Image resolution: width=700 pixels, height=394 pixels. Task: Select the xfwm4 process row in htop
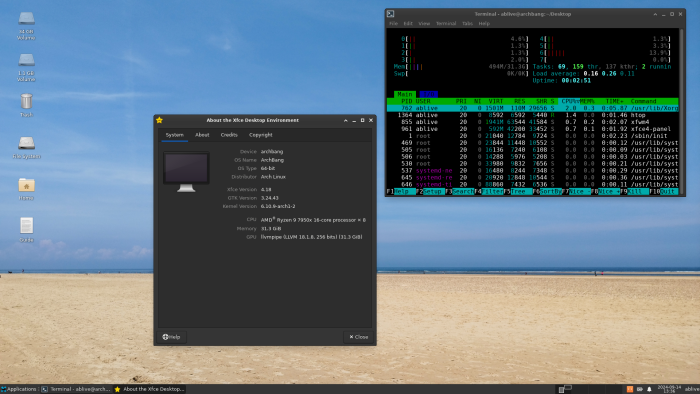pos(533,122)
